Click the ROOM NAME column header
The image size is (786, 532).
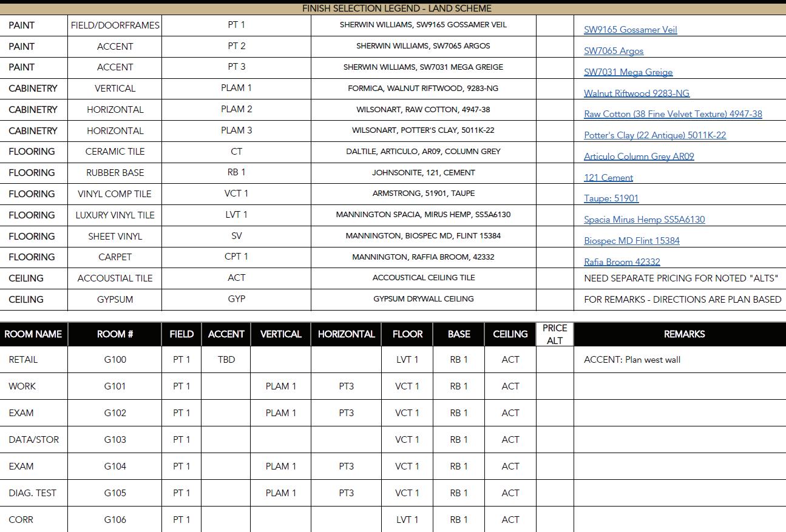coord(33,334)
